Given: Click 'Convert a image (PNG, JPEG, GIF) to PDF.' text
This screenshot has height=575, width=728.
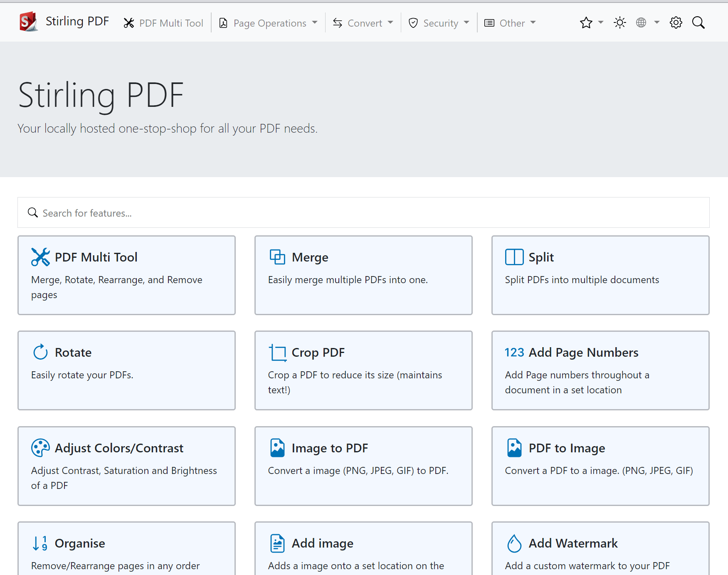Looking at the screenshot, I should (358, 471).
